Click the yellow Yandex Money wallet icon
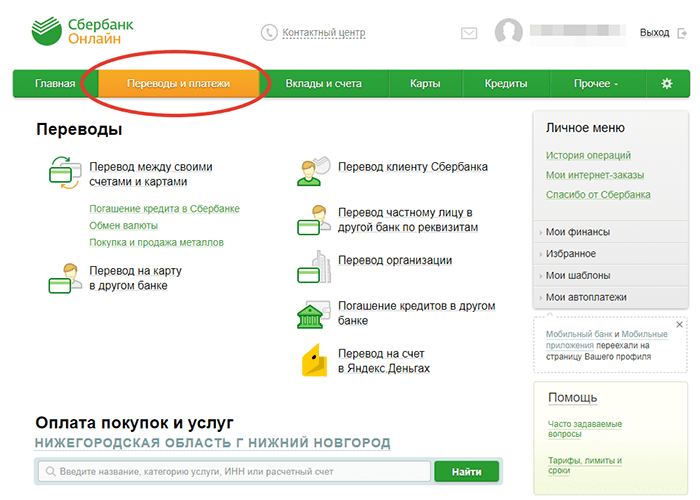This screenshot has height=500, width=700. 314,360
